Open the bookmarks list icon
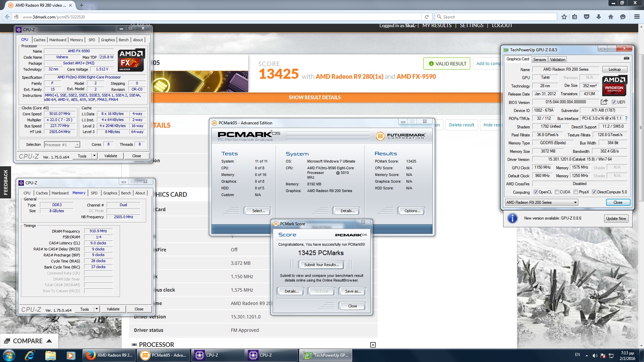 [x=575, y=17]
